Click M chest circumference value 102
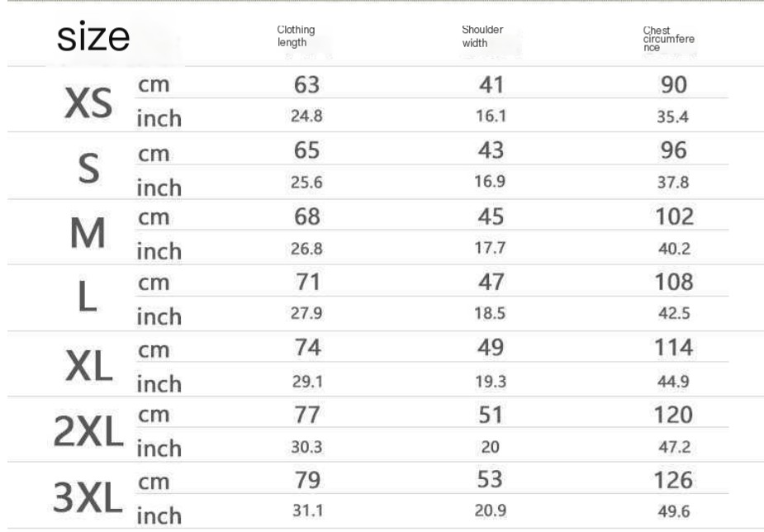 674,216
